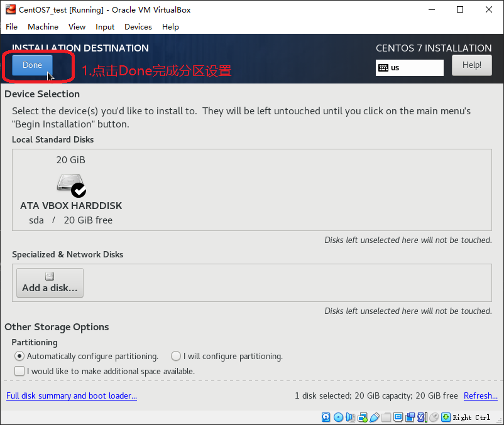This screenshot has width=504, height=425.
Task: Click the optical disk indicator in status bar
Action: click(338, 417)
